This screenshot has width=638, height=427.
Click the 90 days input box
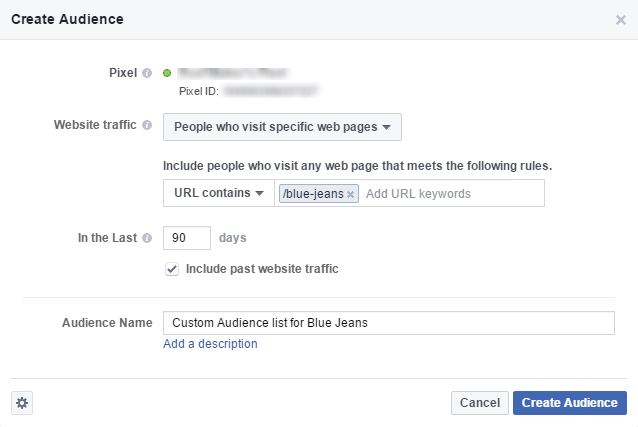click(187, 238)
